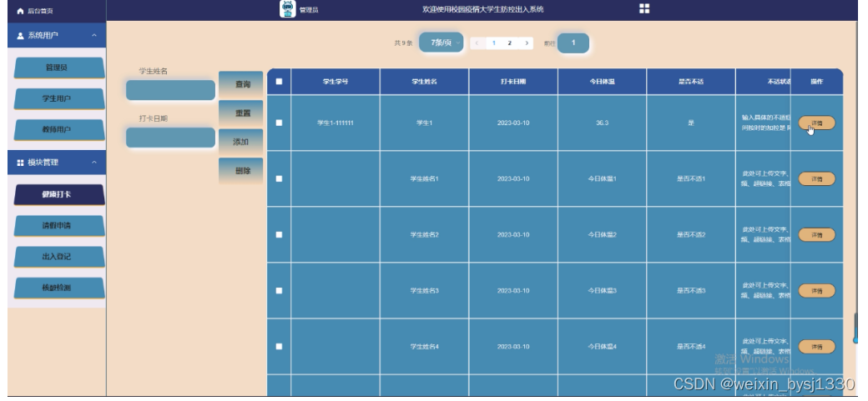Click the 今日体温2 cell
This screenshot has width=868, height=401.
tap(602, 234)
